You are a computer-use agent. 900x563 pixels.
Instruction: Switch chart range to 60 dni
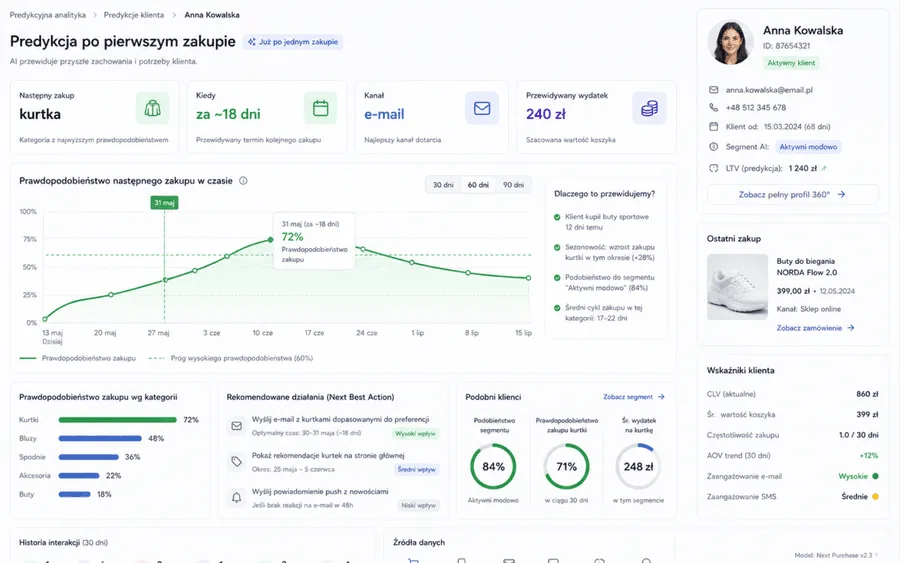pyautogui.click(x=478, y=185)
